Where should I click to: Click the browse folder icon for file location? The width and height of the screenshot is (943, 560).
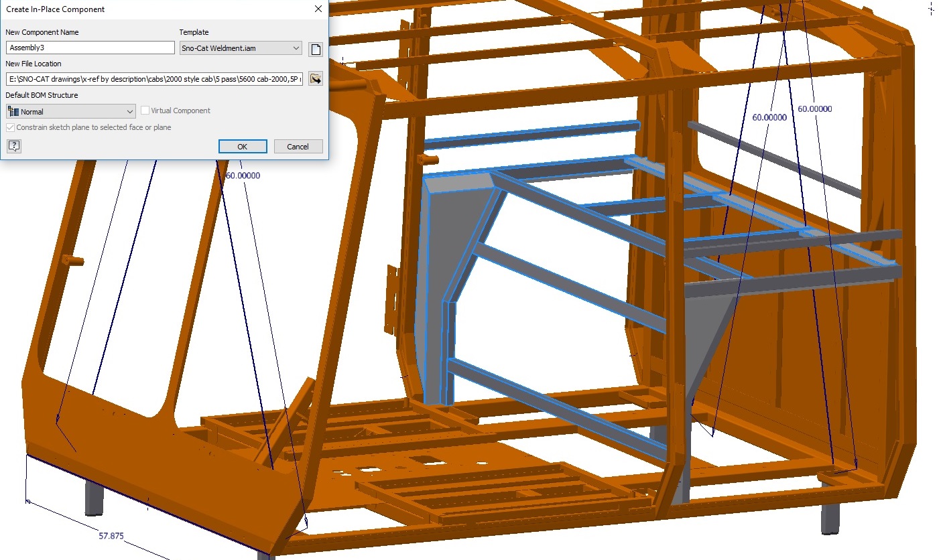pyautogui.click(x=315, y=78)
